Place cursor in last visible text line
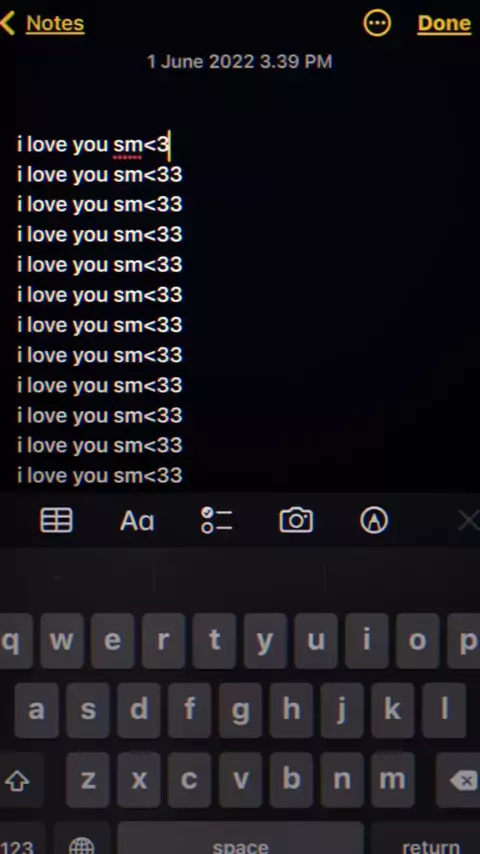Image resolution: width=480 pixels, height=854 pixels. 100,475
